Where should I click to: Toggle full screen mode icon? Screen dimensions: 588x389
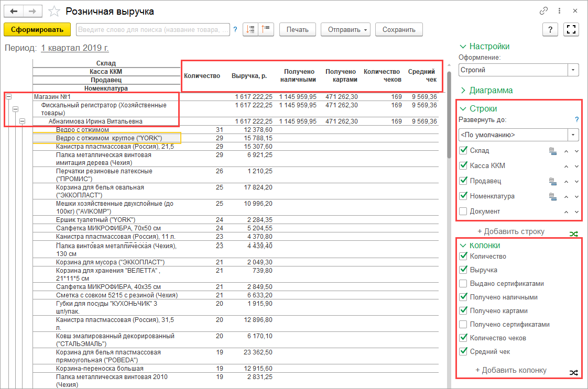(571, 30)
